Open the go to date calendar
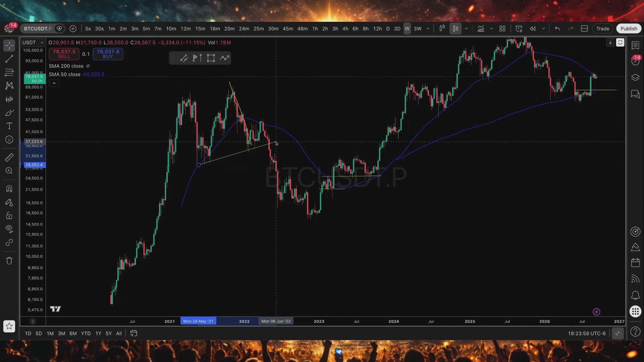 133,333
